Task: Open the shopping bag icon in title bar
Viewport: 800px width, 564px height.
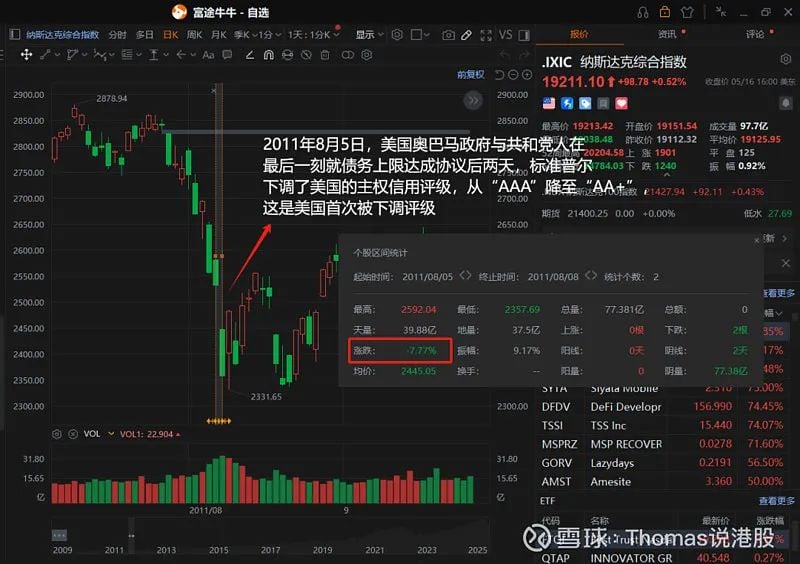Action: [x=665, y=12]
